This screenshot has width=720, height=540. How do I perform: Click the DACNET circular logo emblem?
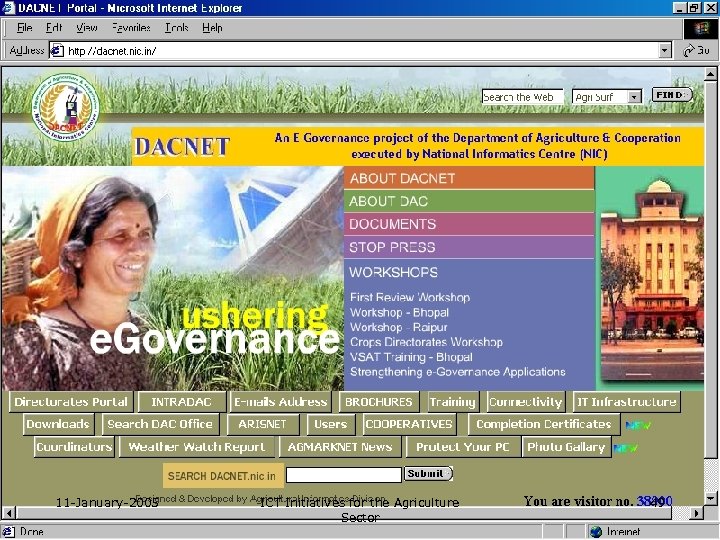pyautogui.click(x=66, y=106)
